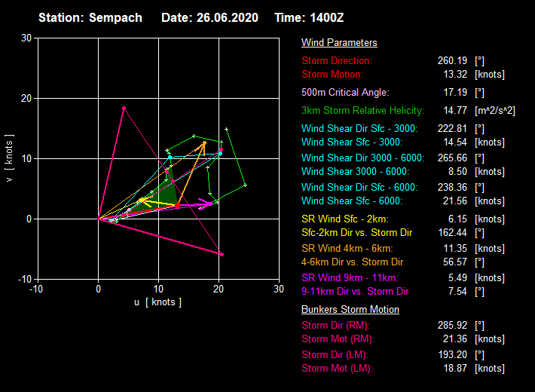Click the red storm motion square marker
Viewport: 535px width, 392px height.
coord(177,205)
